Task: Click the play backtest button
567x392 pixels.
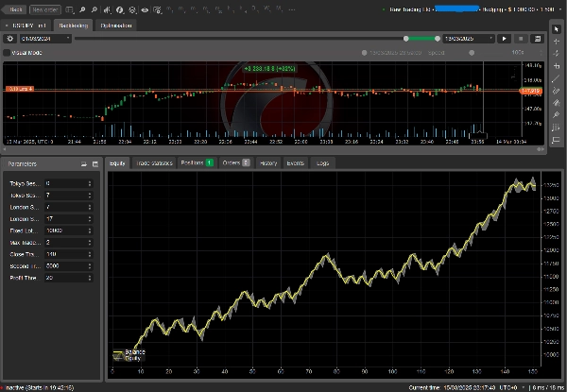Action: pos(506,39)
